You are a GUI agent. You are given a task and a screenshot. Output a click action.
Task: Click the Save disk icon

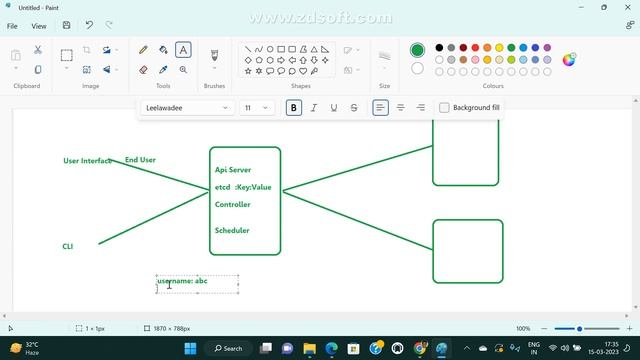tap(67, 25)
